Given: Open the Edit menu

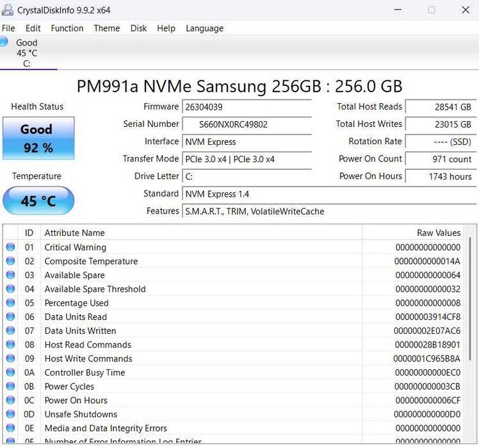Looking at the screenshot, I should (x=33, y=28).
